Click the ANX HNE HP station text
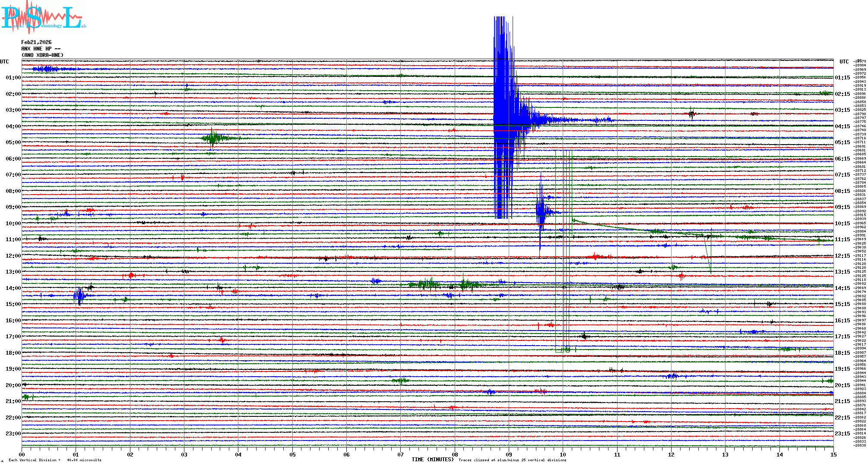Image resolution: width=868 pixels, height=466 pixels. (x=41, y=49)
